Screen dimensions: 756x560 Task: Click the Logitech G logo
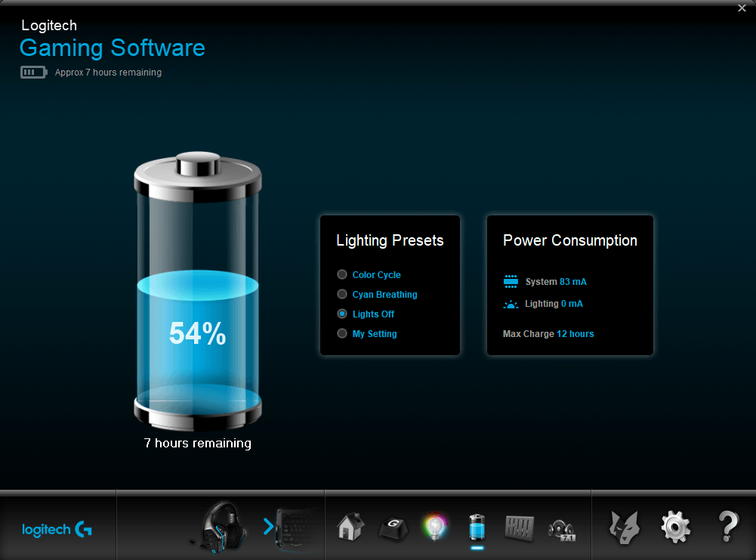point(57,529)
